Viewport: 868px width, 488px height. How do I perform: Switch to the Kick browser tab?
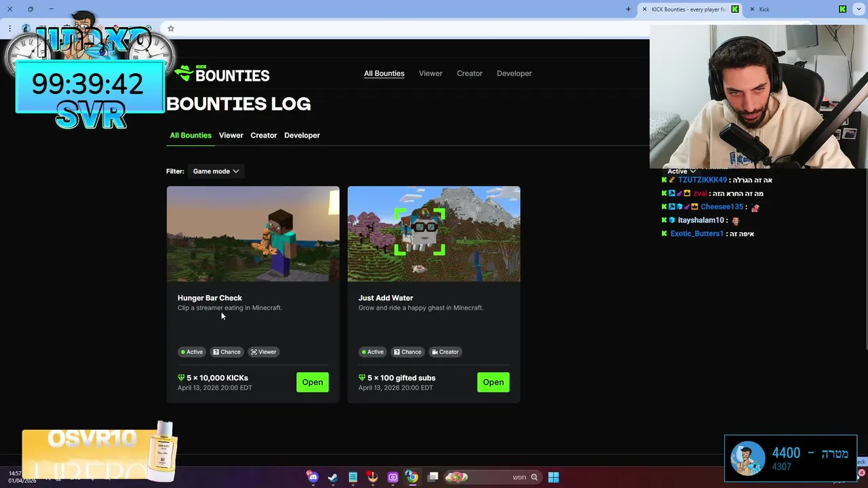pos(800,9)
